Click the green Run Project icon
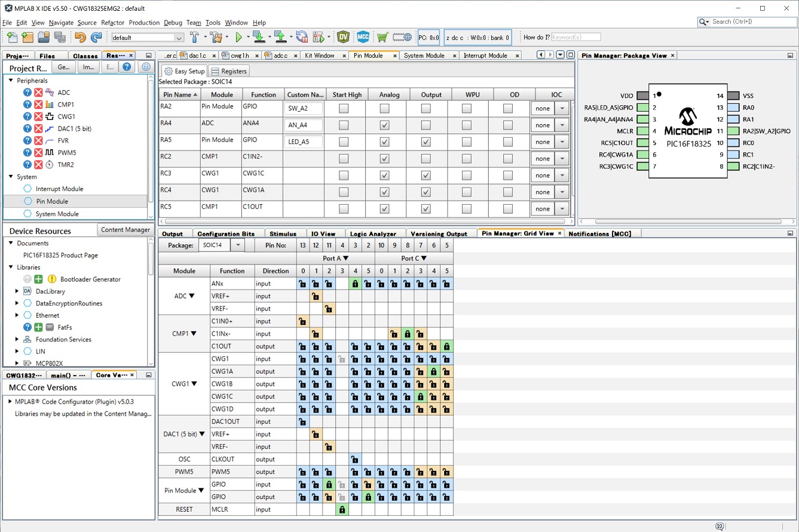 point(238,37)
